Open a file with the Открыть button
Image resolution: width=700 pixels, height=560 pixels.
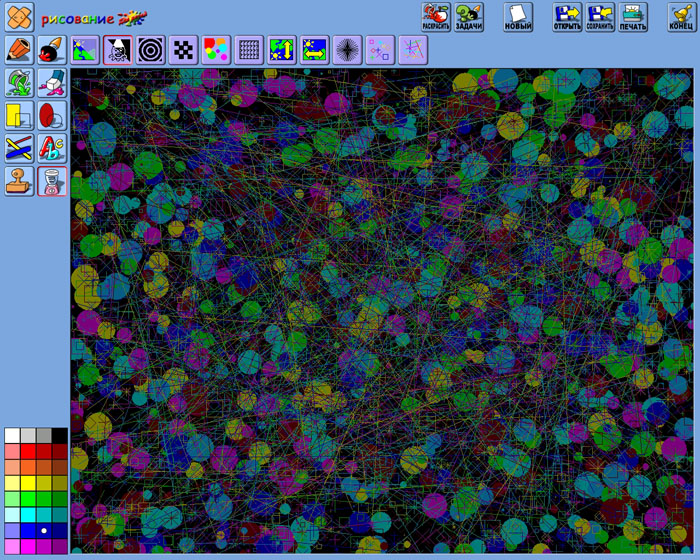click(567, 17)
